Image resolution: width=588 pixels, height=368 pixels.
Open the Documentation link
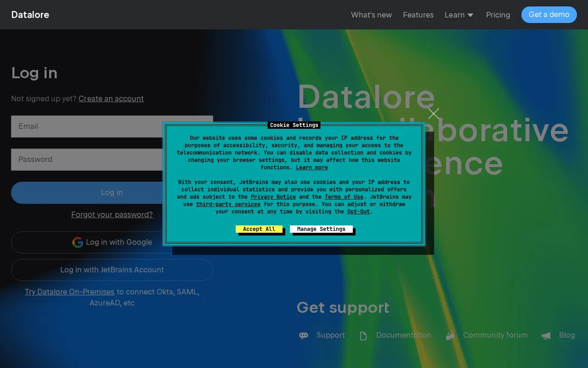click(404, 335)
